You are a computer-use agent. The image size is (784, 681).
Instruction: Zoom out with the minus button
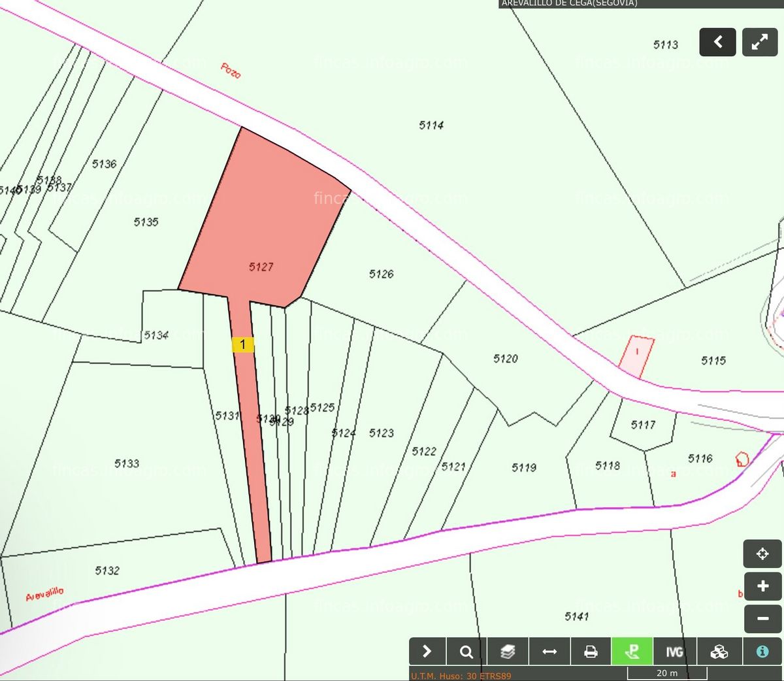point(762,619)
